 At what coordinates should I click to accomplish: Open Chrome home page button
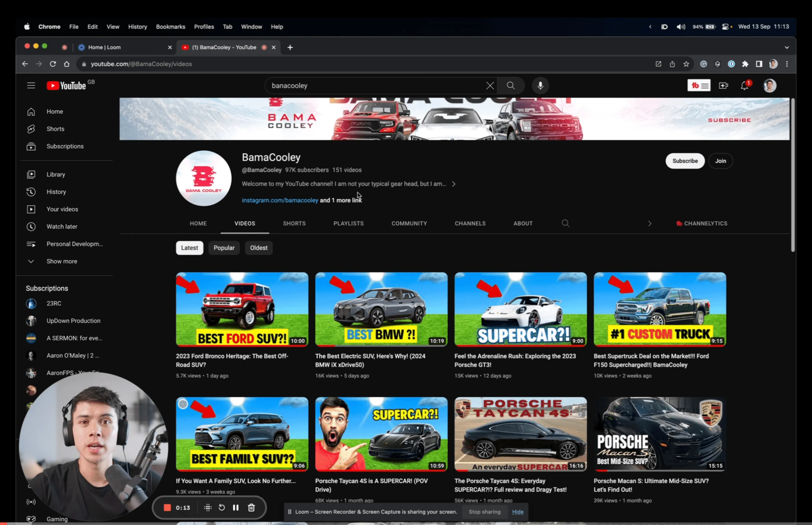(x=67, y=64)
